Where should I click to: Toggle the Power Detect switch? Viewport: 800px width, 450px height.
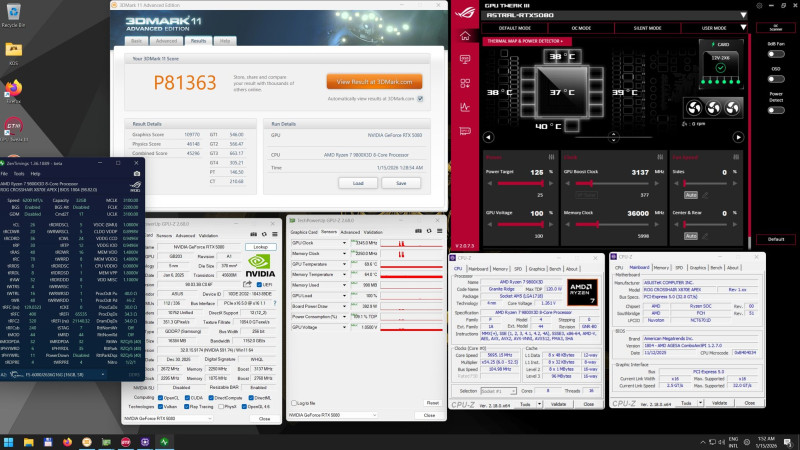(x=776, y=110)
